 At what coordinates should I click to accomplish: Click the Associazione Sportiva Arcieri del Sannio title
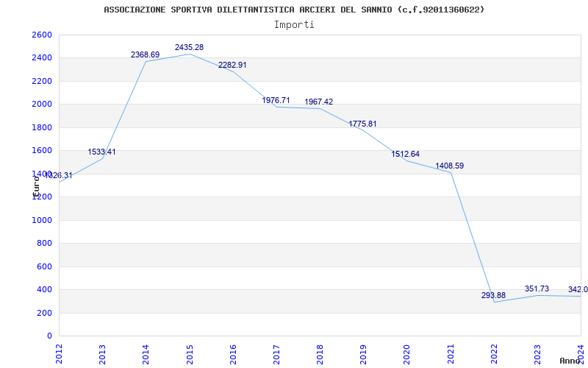click(x=294, y=10)
